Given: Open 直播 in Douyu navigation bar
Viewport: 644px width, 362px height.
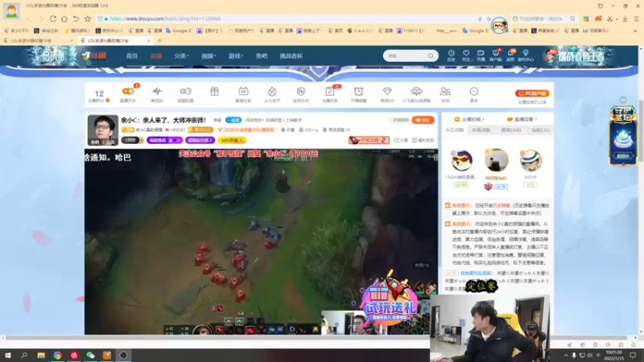Looking at the screenshot, I should pyautogui.click(x=156, y=56).
